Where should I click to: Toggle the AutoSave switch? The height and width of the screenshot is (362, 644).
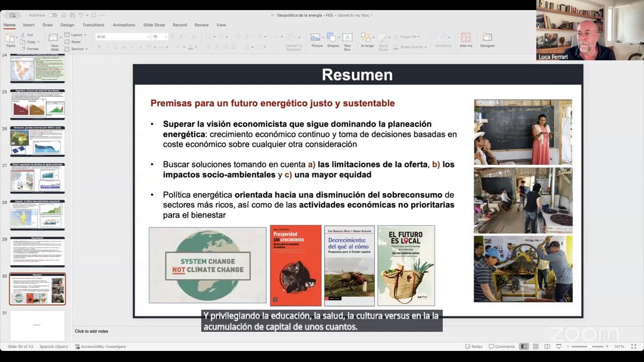52,15
